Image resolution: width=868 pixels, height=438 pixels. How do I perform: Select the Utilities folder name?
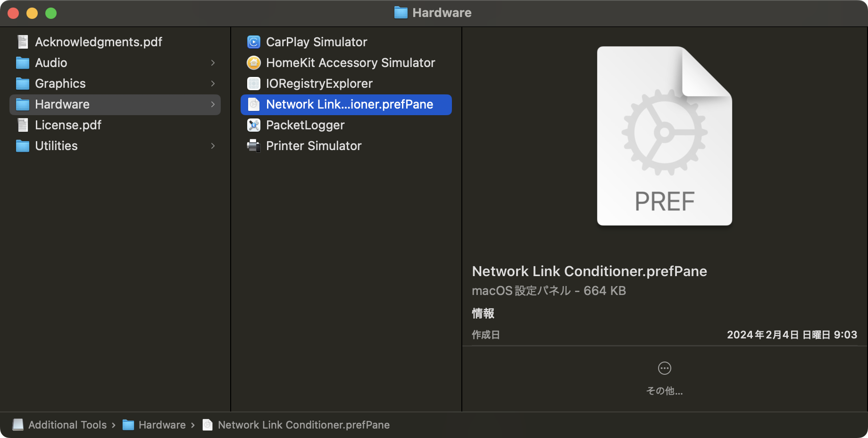tap(56, 146)
